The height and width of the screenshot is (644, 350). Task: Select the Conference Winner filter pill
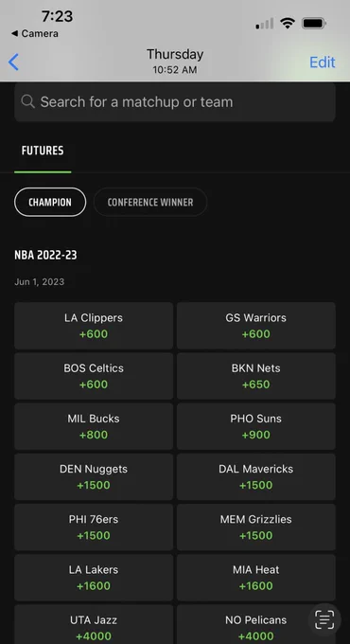150,202
